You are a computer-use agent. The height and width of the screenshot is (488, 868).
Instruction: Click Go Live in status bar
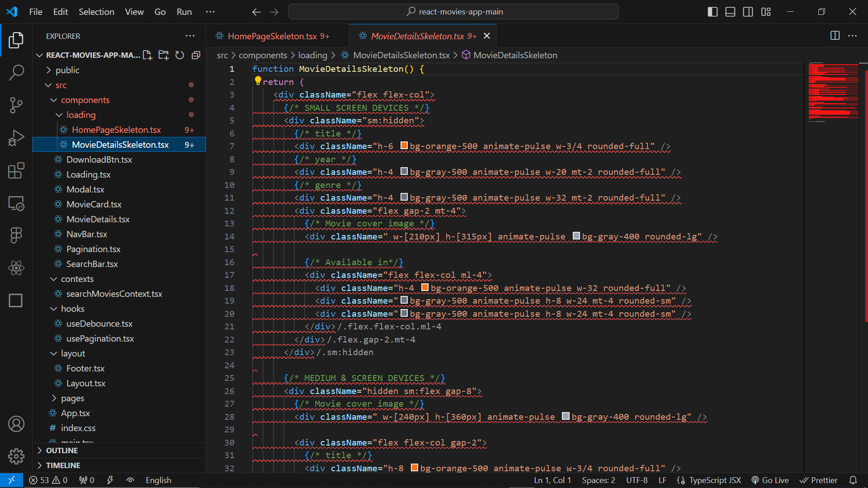coord(770,480)
